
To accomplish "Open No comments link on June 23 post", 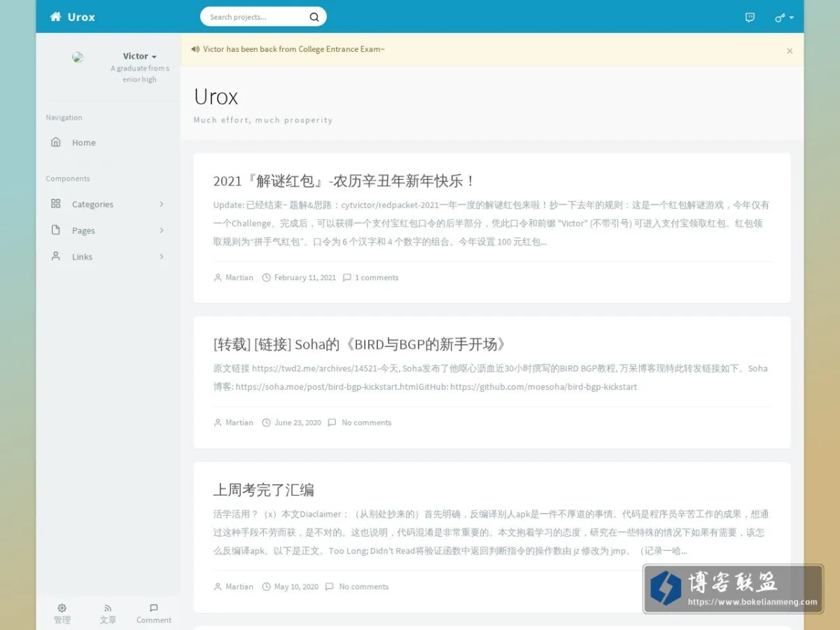I will (367, 423).
